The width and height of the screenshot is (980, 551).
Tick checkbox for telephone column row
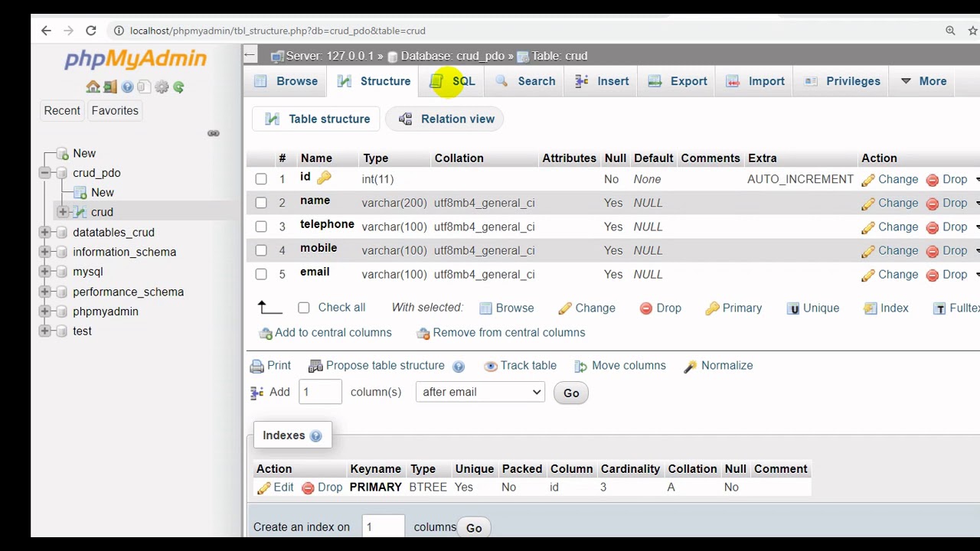click(261, 227)
